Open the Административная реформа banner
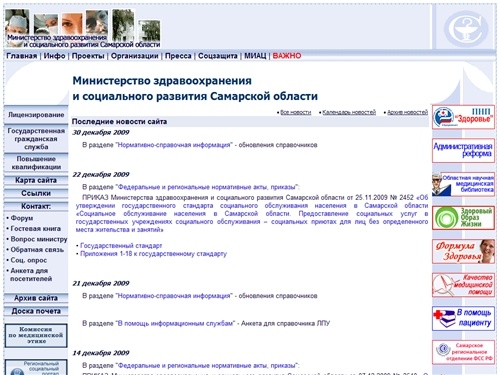The height and width of the screenshot is (375, 500). (463, 151)
